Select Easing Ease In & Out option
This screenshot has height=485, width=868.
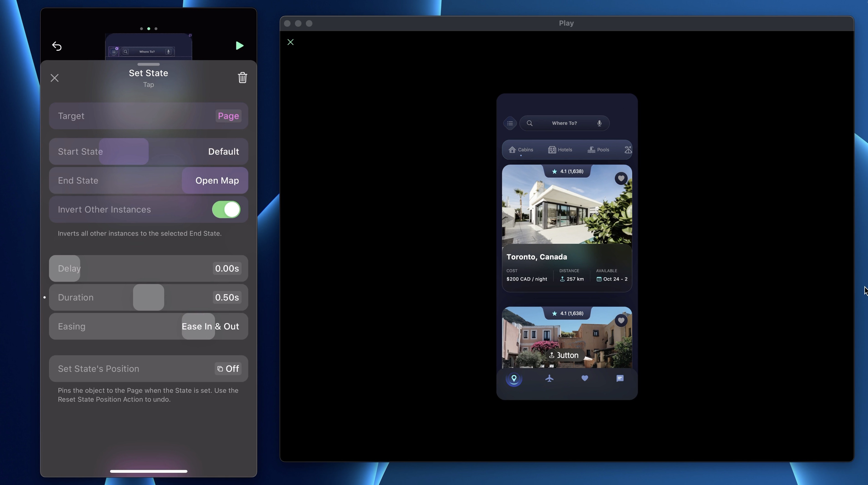point(210,327)
